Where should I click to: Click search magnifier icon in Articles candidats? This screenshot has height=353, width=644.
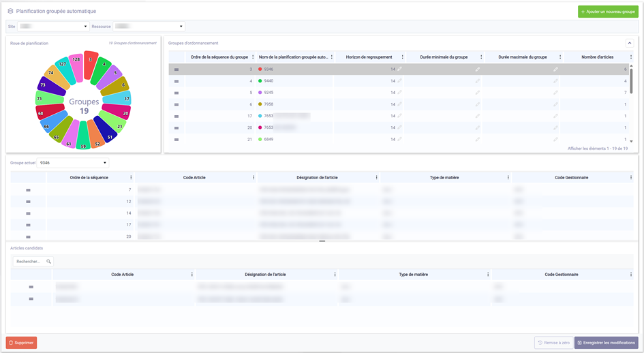(48, 261)
